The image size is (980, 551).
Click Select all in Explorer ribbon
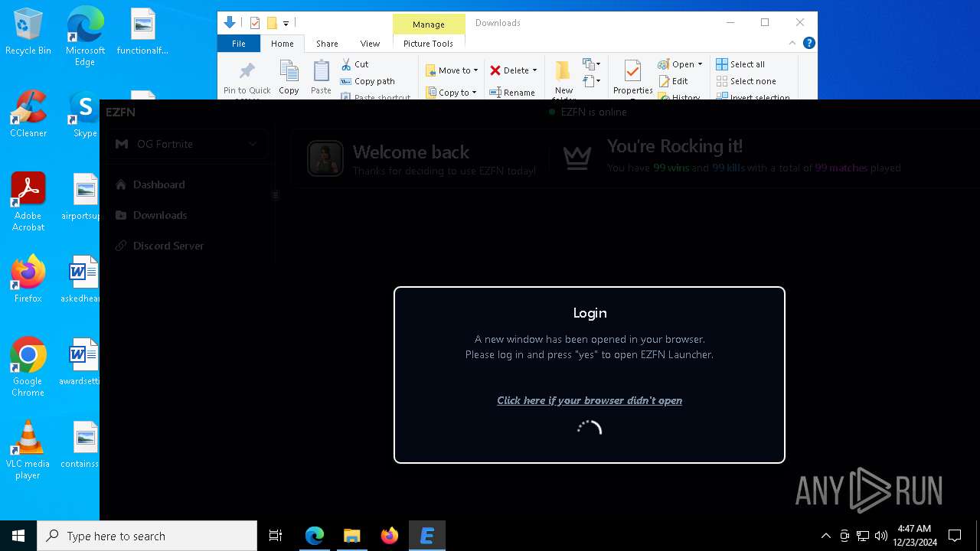pyautogui.click(x=740, y=64)
